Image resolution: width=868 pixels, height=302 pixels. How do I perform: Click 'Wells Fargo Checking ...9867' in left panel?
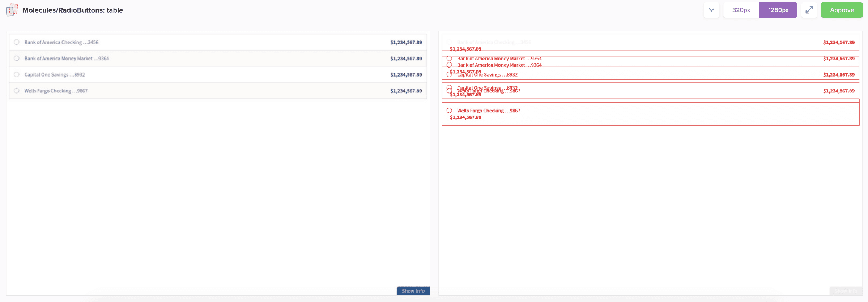(x=56, y=91)
